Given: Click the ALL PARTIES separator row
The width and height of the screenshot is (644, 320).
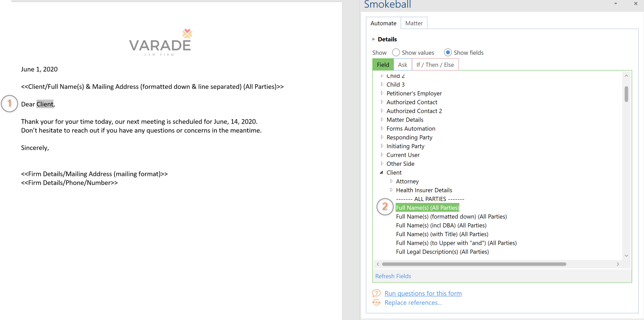Looking at the screenshot, I should point(430,199).
